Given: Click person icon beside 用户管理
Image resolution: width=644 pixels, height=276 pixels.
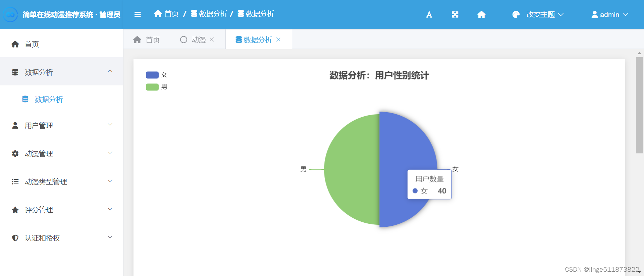Looking at the screenshot, I should click(x=15, y=125).
